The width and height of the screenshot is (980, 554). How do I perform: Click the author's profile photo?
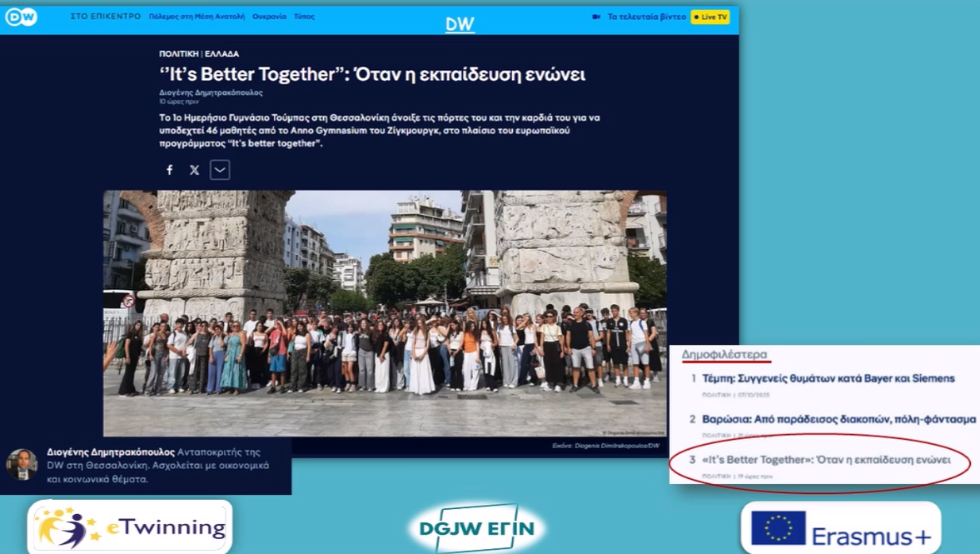click(22, 464)
